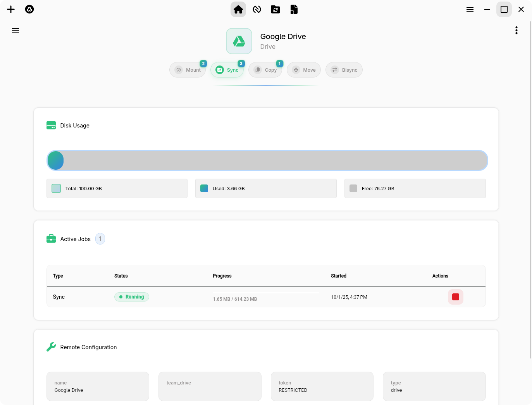532x405 pixels.
Task: Click the Remote Configuration wrench icon
Action: point(51,347)
